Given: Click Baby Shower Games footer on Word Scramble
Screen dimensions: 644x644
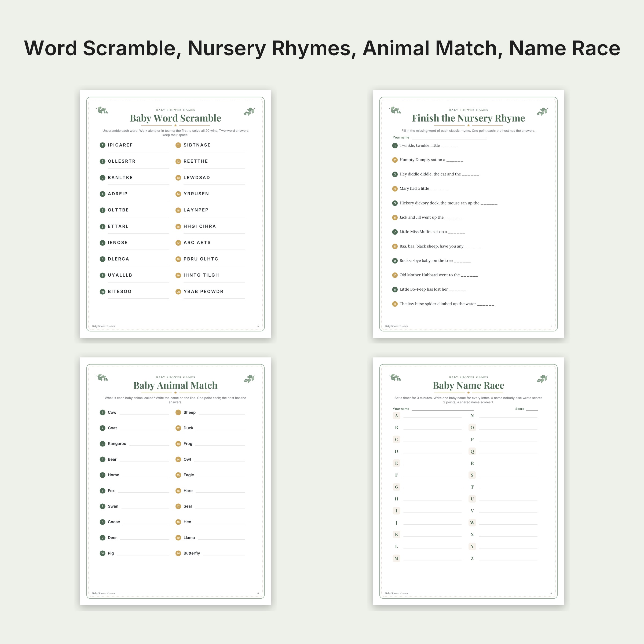Looking at the screenshot, I should coord(103,326).
